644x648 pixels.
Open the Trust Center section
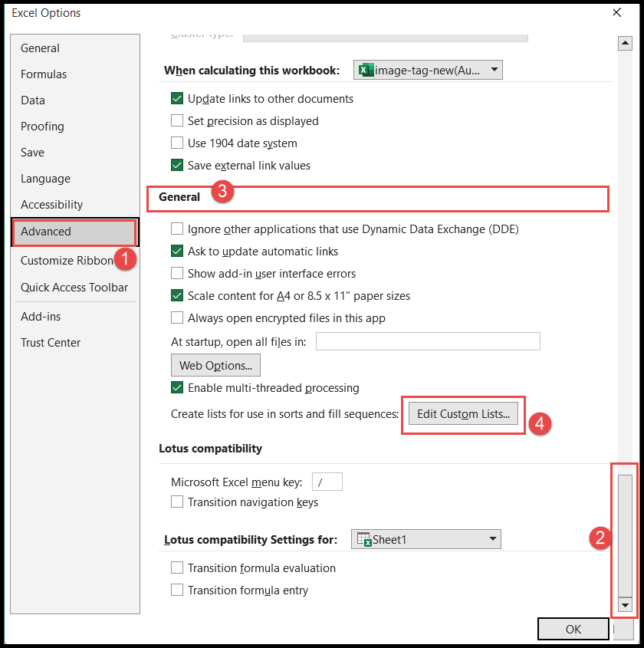click(51, 342)
